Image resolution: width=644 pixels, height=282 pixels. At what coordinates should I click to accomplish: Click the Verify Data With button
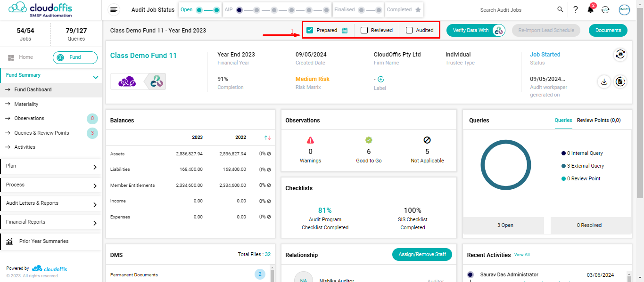[476, 30]
